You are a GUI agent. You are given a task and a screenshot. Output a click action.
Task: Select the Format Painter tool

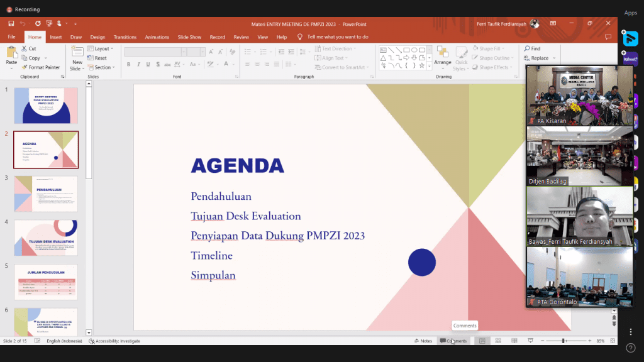pyautogui.click(x=40, y=67)
